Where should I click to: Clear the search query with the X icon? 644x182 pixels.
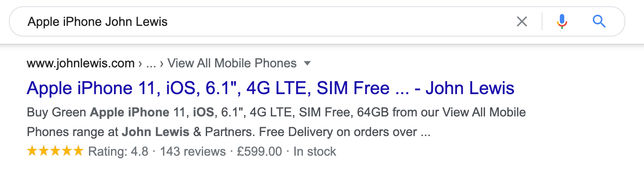(522, 21)
